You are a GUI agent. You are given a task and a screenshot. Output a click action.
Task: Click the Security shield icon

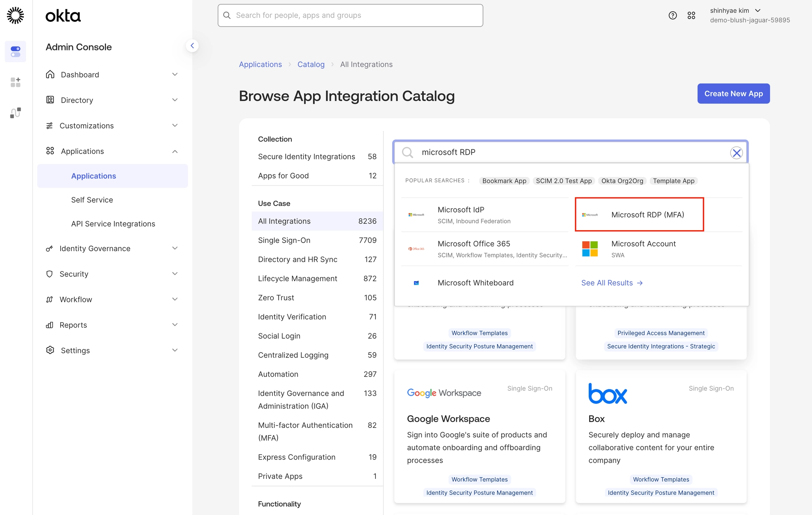coord(50,274)
